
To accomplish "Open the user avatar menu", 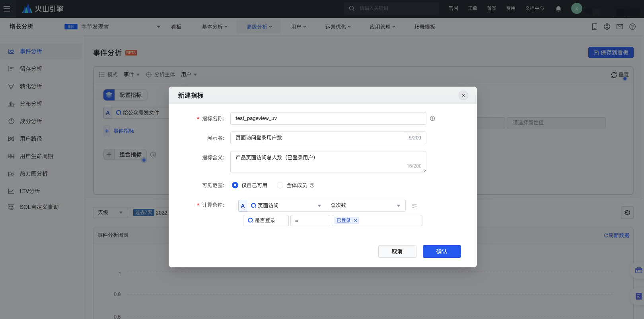I will pyautogui.click(x=577, y=8).
